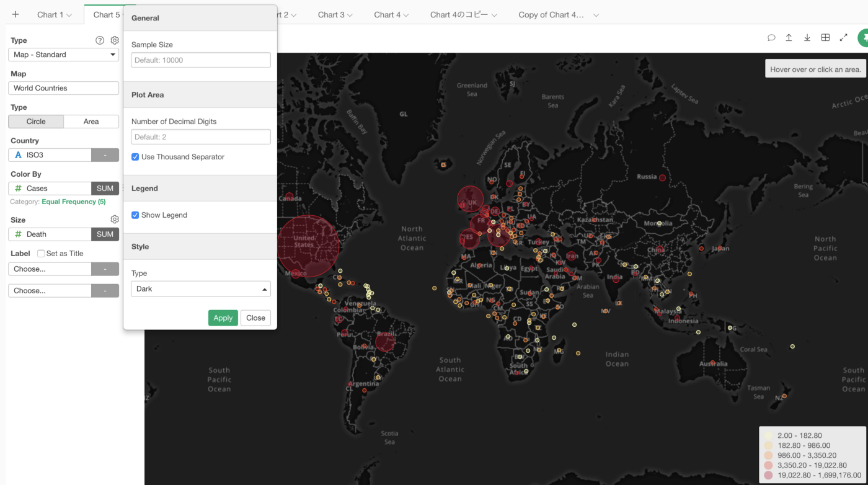Click the comment speech bubble icon
Screen dimensions: 868x485
pos(771,38)
